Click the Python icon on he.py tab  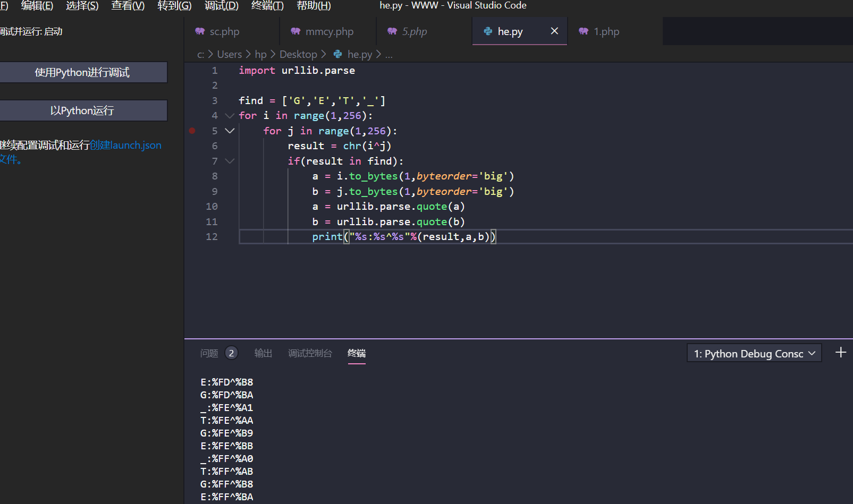[x=488, y=31]
